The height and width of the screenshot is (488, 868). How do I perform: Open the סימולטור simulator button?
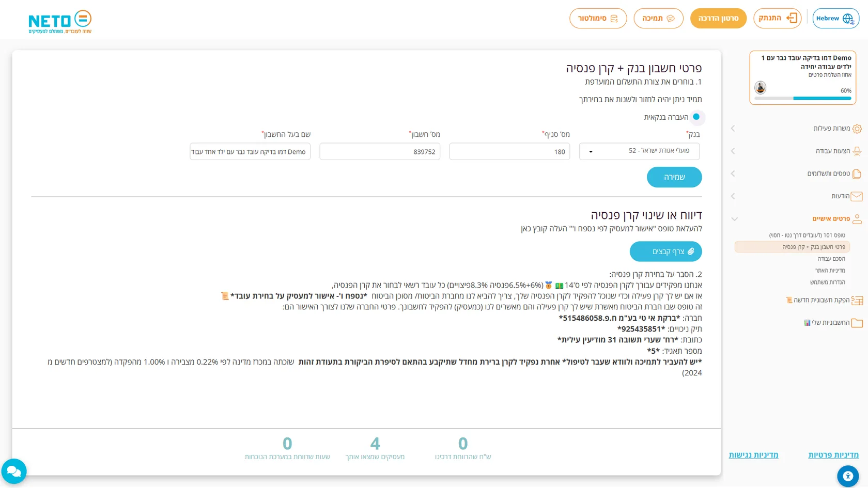pyautogui.click(x=598, y=18)
